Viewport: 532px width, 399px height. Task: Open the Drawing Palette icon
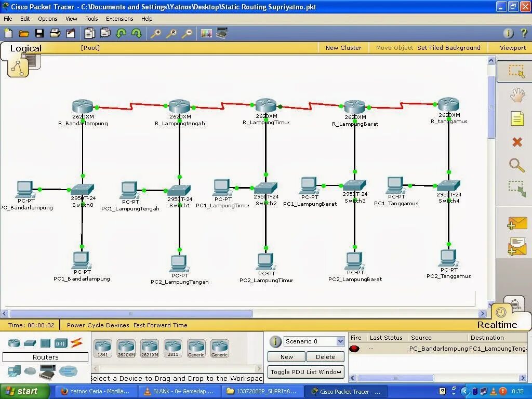(206, 33)
